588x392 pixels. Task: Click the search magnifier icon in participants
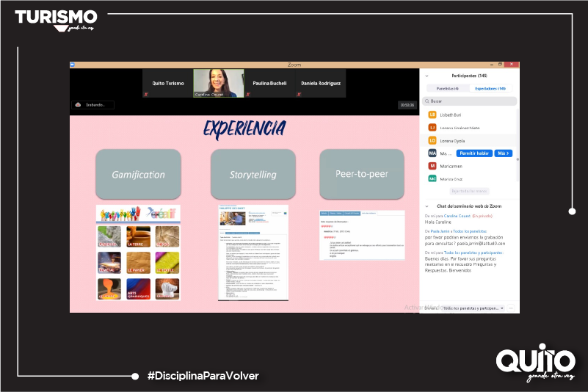coord(427,101)
